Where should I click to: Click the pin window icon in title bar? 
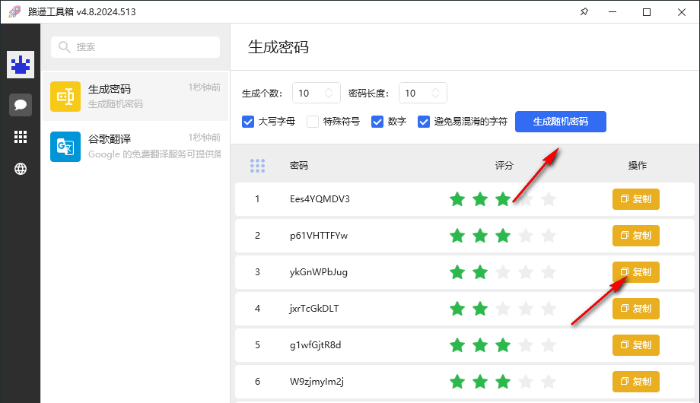584,12
